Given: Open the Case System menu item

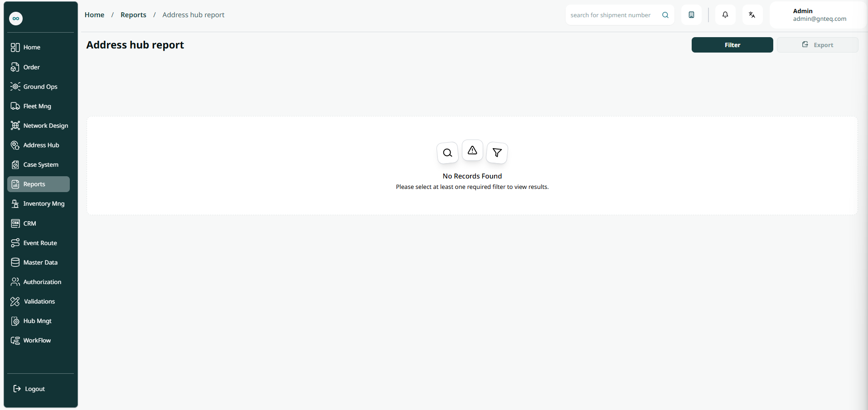Looking at the screenshot, I should tap(40, 164).
